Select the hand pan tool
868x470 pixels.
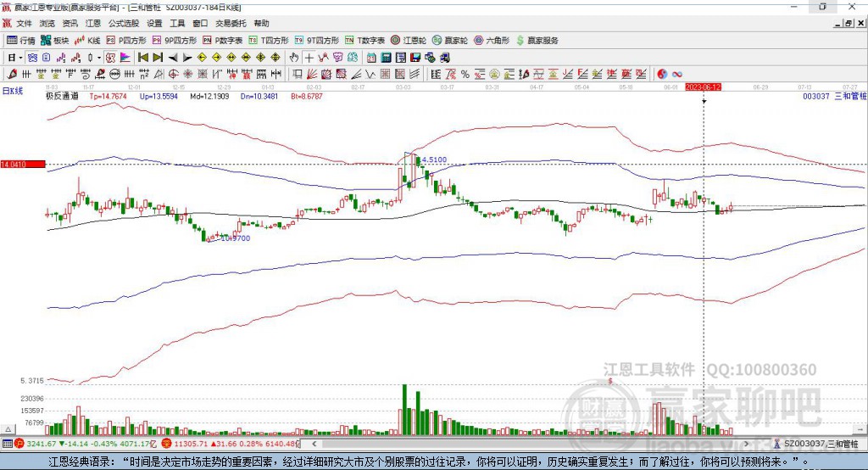tap(294, 58)
